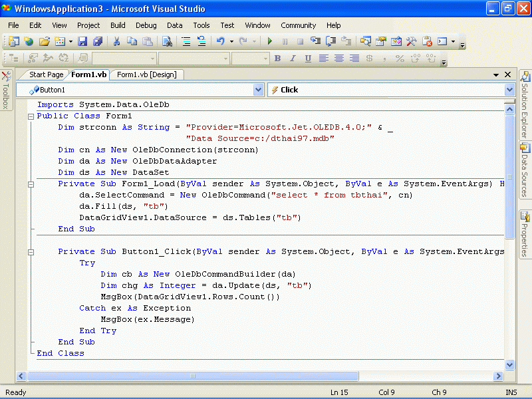This screenshot has height=399, width=532.
Task: Undo the last edit
Action: [x=221, y=41]
